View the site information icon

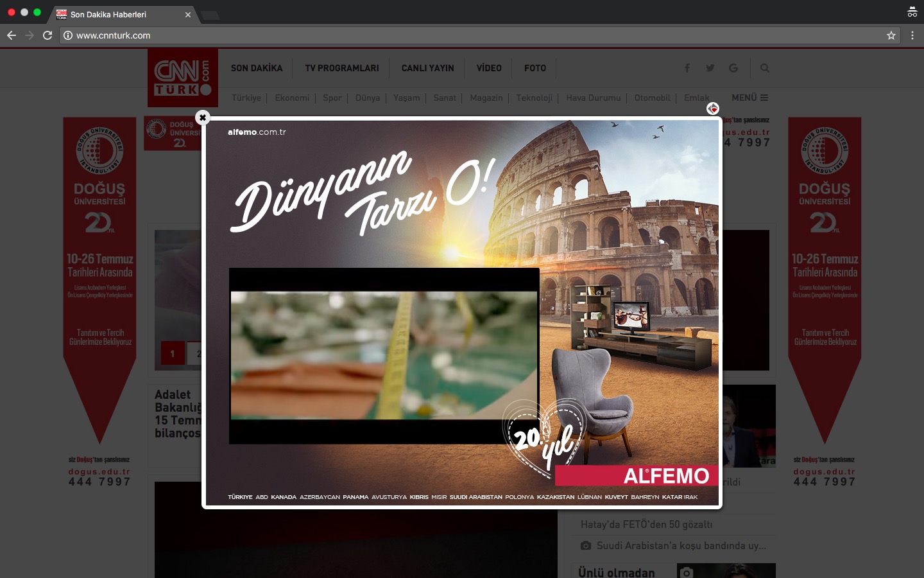(x=68, y=35)
